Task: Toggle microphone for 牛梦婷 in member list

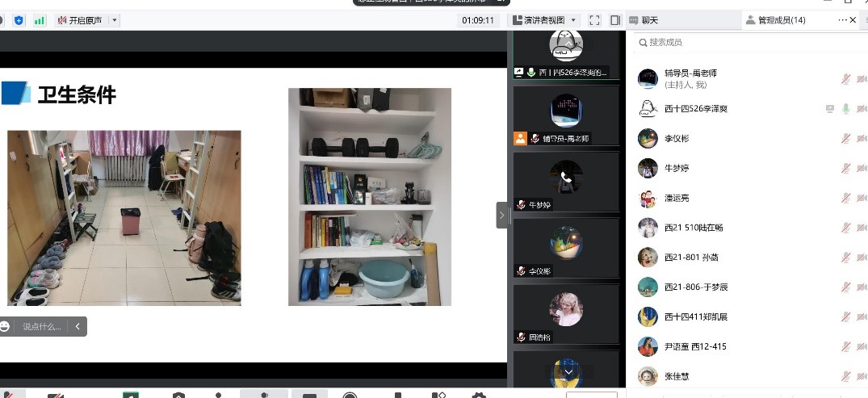Action: tap(845, 168)
